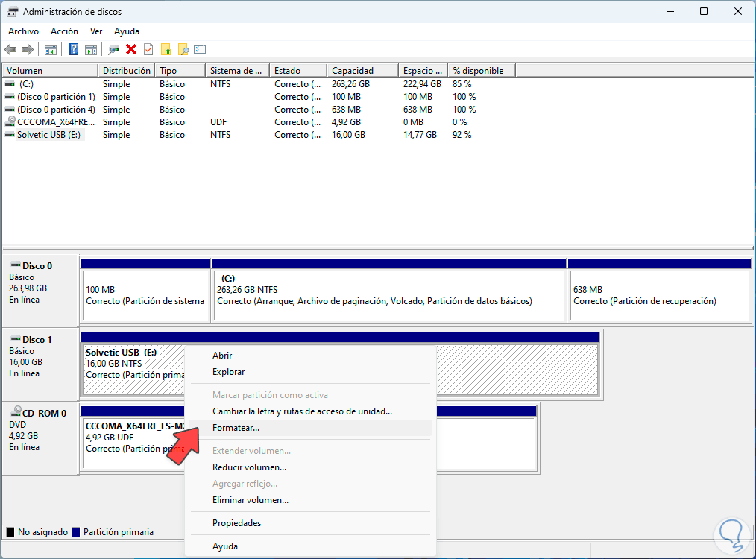Click the UDF file system cell
This screenshot has width=756, height=559.
(218, 122)
